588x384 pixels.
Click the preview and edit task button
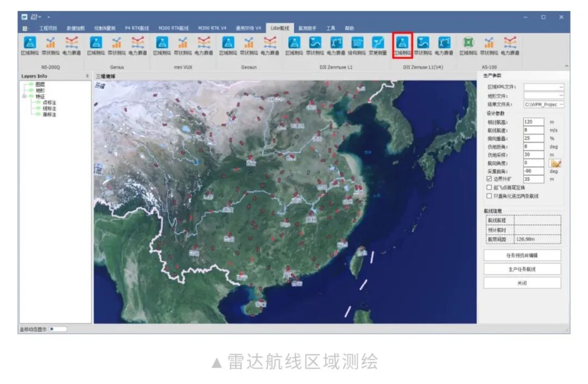522,255
